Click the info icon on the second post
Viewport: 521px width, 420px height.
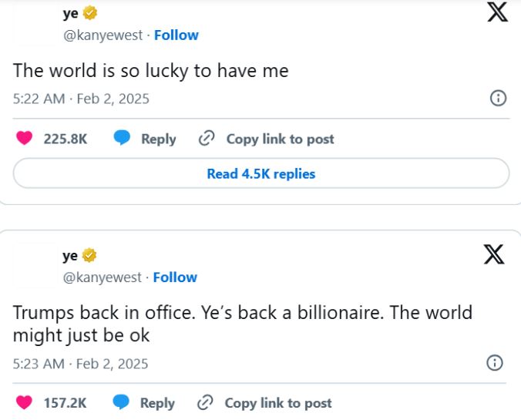[496, 363]
